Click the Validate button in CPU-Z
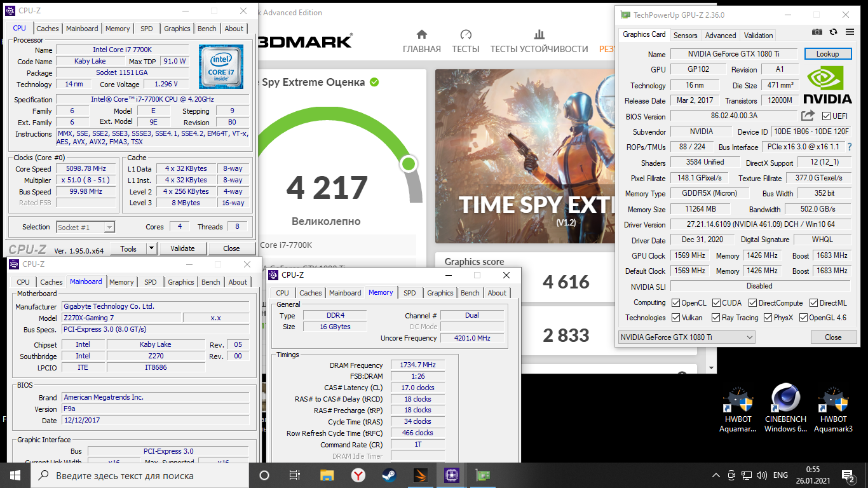 (x=182, y=248)
